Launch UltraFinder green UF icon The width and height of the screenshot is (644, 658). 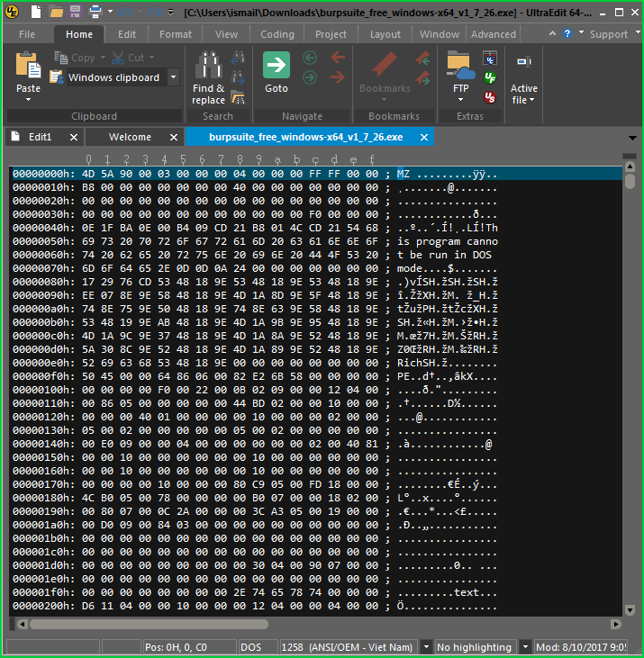point(490,77)
